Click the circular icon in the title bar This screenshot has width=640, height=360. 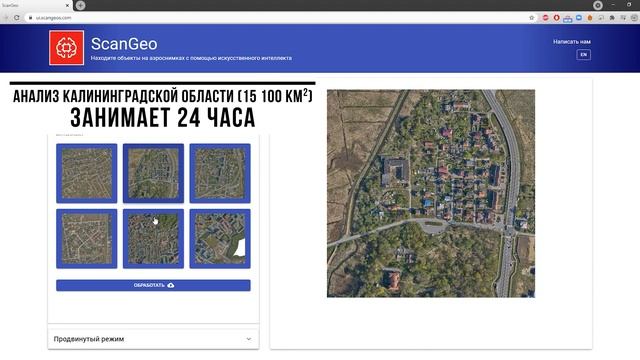point(598,5)
